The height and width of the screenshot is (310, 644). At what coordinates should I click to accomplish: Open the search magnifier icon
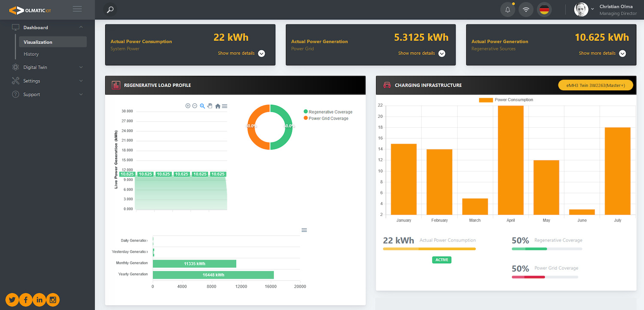tap(110, 9)
